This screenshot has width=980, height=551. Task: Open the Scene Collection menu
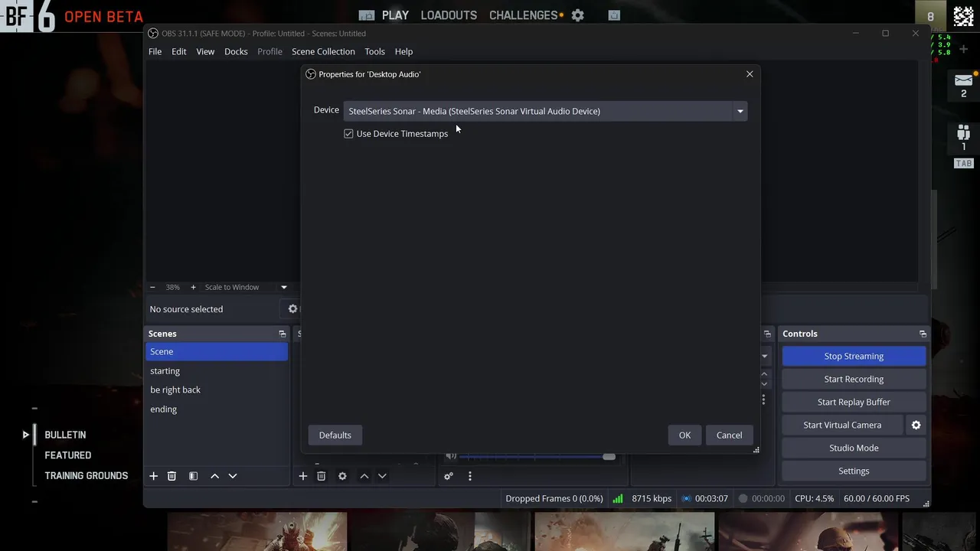(323, 51)
